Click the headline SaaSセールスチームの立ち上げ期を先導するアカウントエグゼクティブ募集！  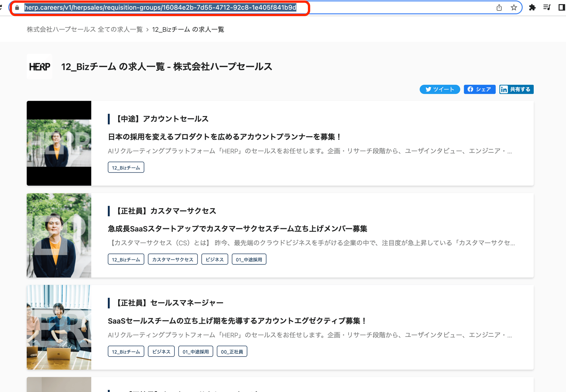click(x=237, y=321)
